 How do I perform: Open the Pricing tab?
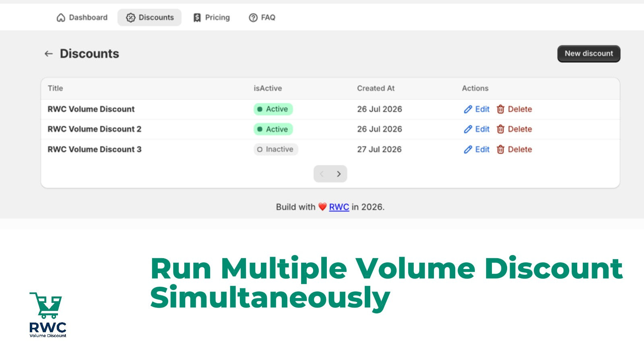coord(211,17)
